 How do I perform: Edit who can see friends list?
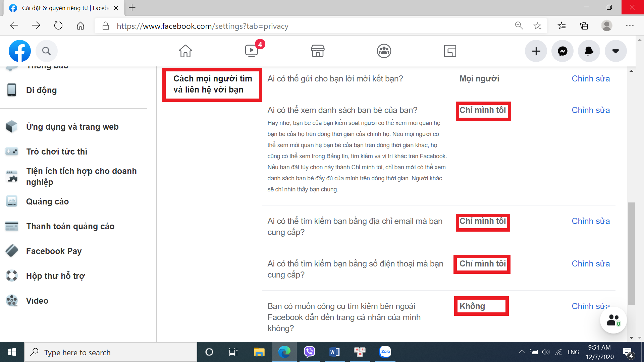(590, 110)
